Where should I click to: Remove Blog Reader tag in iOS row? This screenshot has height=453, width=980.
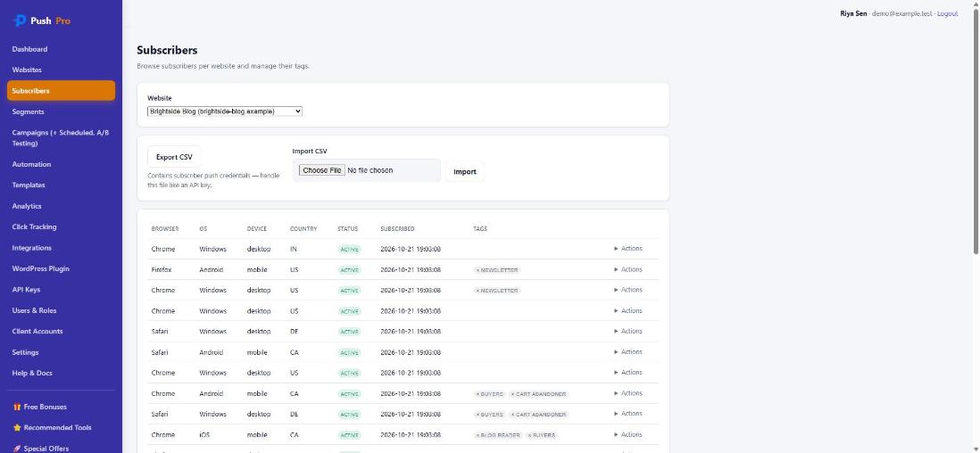pyautogui.click(x=478, y=435)
